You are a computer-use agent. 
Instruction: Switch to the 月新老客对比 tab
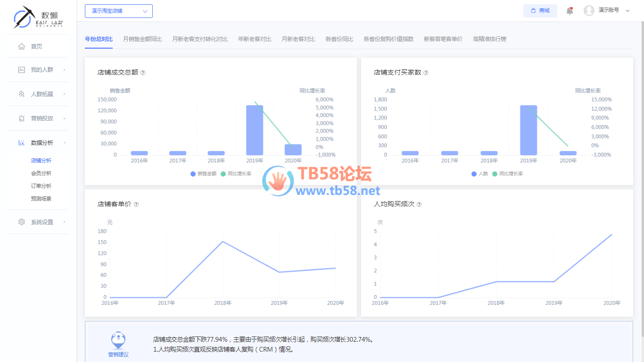pyautogui.click(x=298, y=39)
